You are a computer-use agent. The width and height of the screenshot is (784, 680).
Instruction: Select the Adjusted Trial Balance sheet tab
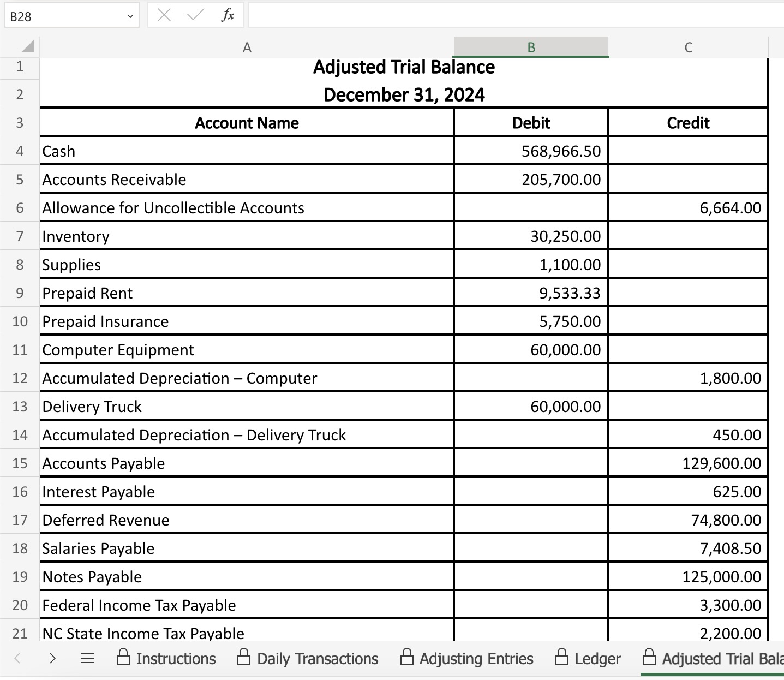713,659
